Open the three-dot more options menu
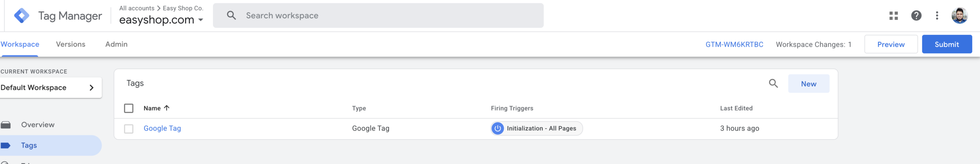The height and width of the screenshot is (164, 980). [x=937, y=16]
